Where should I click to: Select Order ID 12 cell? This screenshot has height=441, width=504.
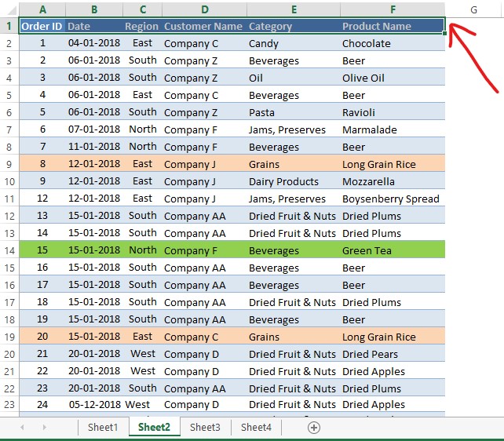[42, 199]
